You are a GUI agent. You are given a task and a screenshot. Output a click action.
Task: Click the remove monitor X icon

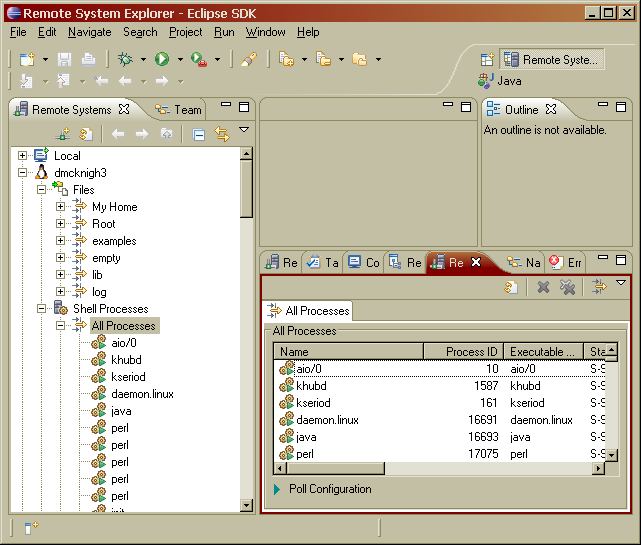pyautogui.click(x=543, y=287)
